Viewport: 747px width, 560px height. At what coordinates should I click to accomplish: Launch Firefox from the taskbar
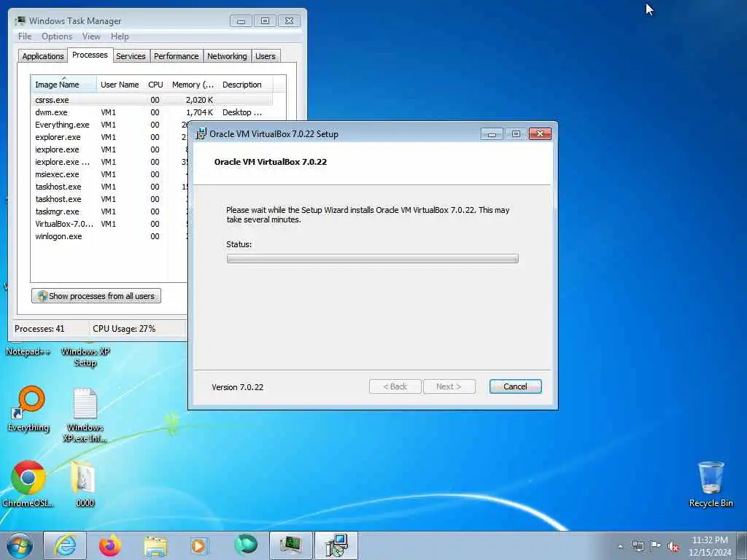110,545
